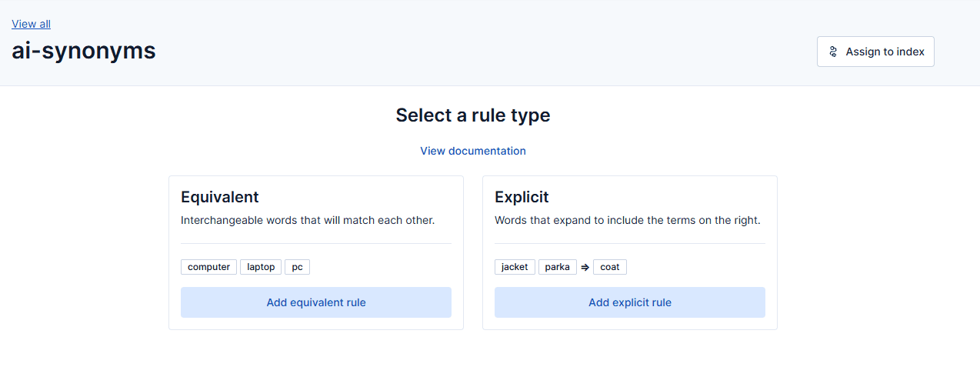Click the Explicit card heading

point(522,197)
